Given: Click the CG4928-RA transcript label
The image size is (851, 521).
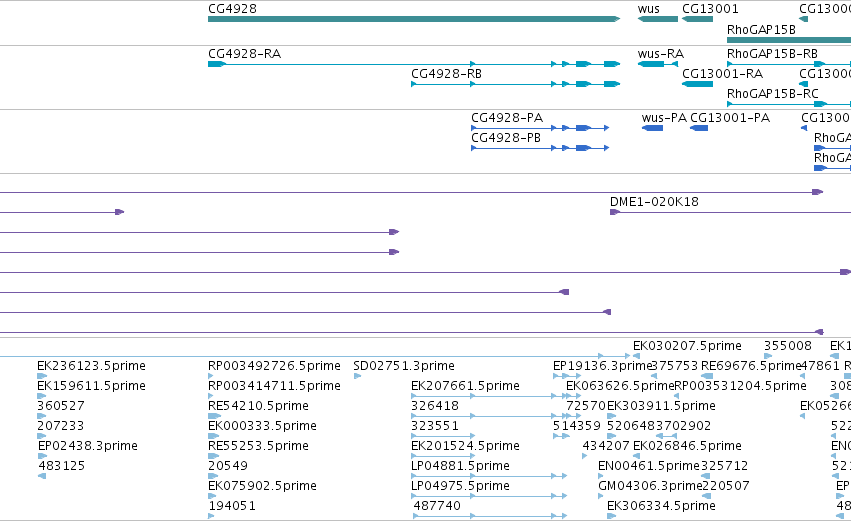Looking at the screenshot, I should (x=244, y=54).
